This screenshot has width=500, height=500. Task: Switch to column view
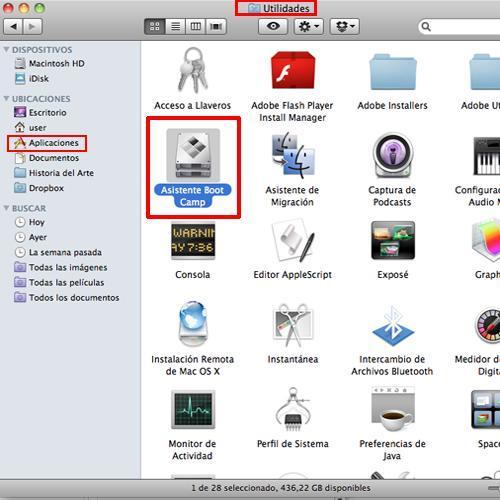[x=196, y=26]
